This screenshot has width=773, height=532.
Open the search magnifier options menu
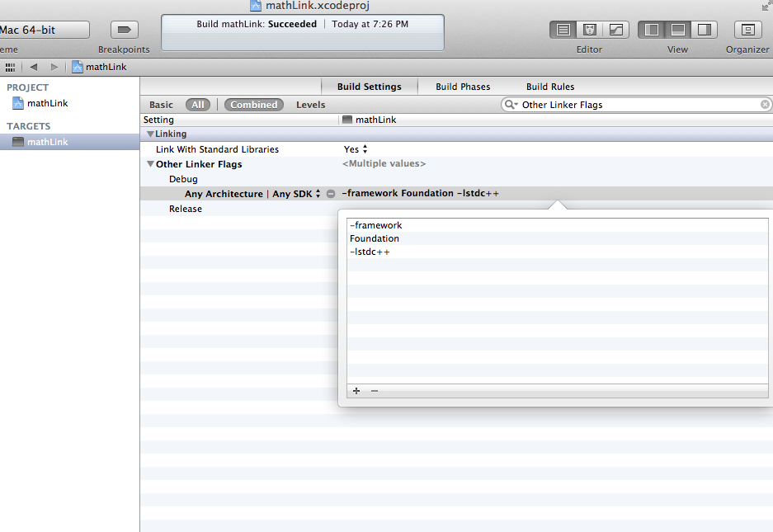[511, 105]
